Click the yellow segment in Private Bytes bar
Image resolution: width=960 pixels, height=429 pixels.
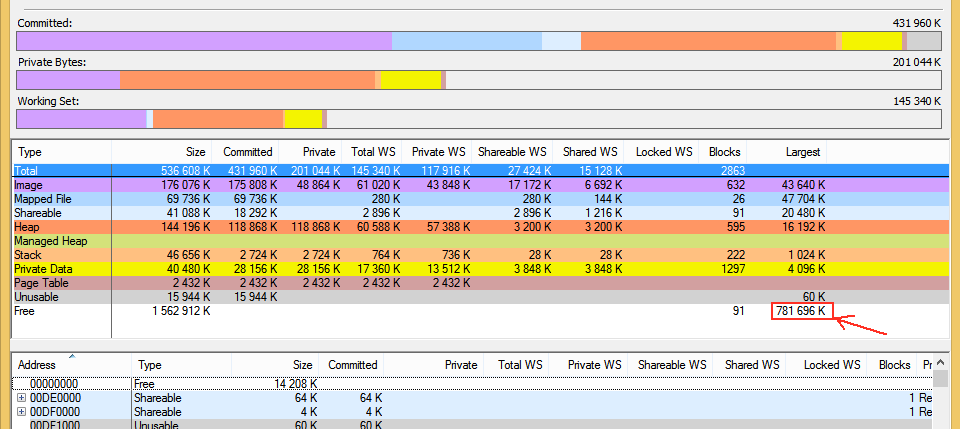point(411,80)
